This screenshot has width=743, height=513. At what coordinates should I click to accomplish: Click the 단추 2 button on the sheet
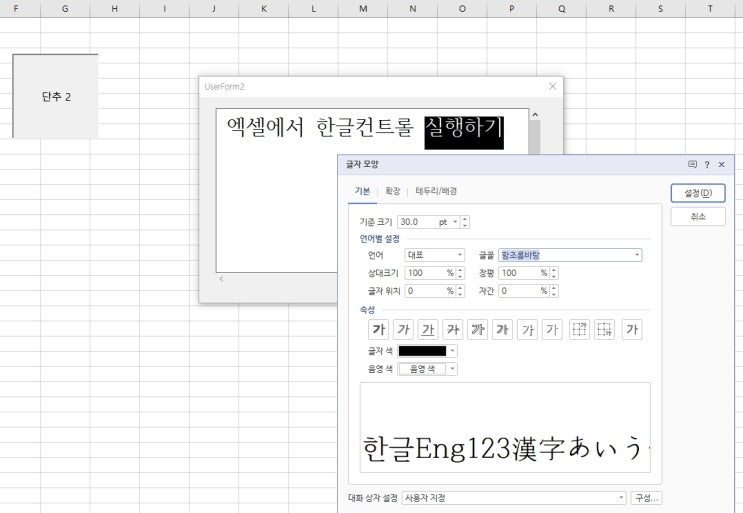tap(55, 96)
